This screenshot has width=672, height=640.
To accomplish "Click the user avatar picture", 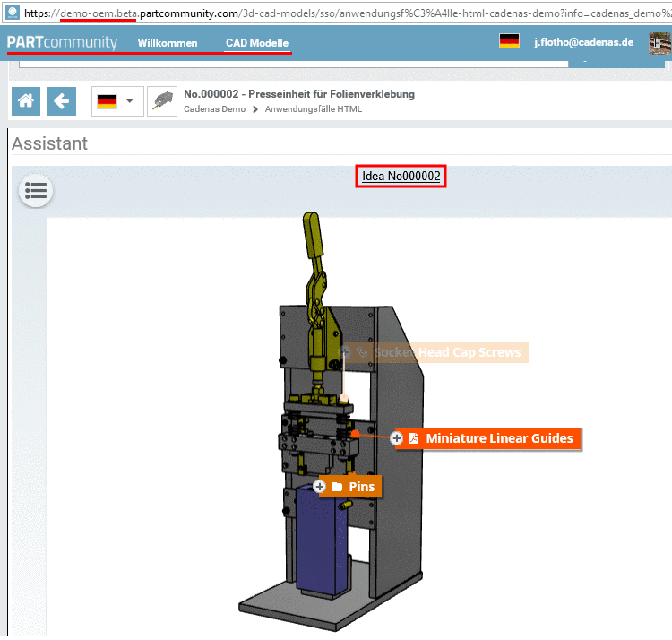I will click(x=660, y=43).
